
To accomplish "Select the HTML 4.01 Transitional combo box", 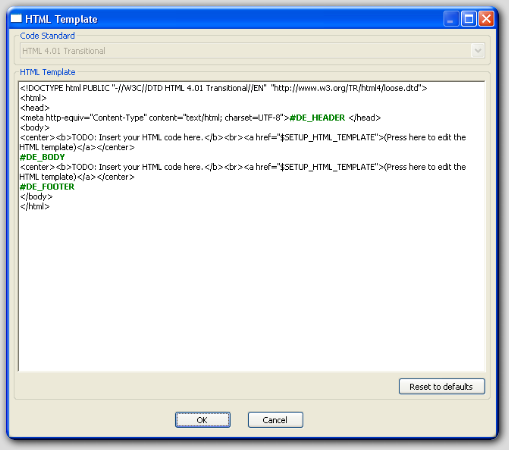I will pyautogui.click(x=252, y=51).
